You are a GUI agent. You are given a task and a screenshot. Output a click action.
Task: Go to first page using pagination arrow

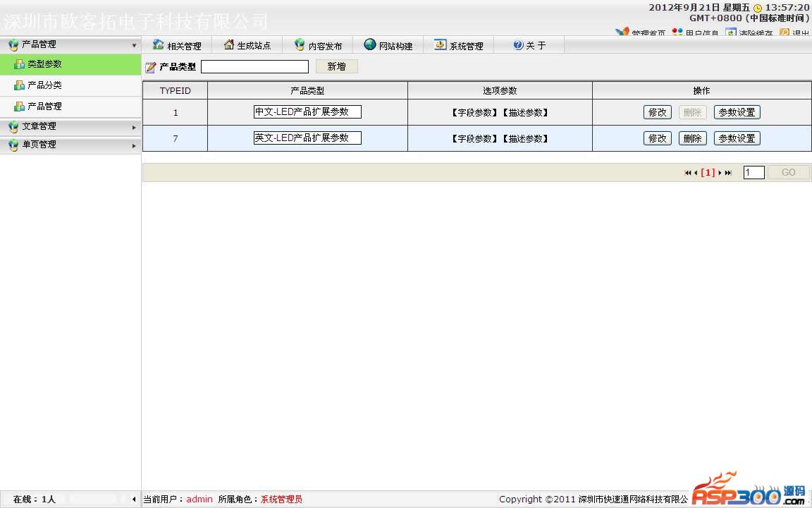click(688, 173)
